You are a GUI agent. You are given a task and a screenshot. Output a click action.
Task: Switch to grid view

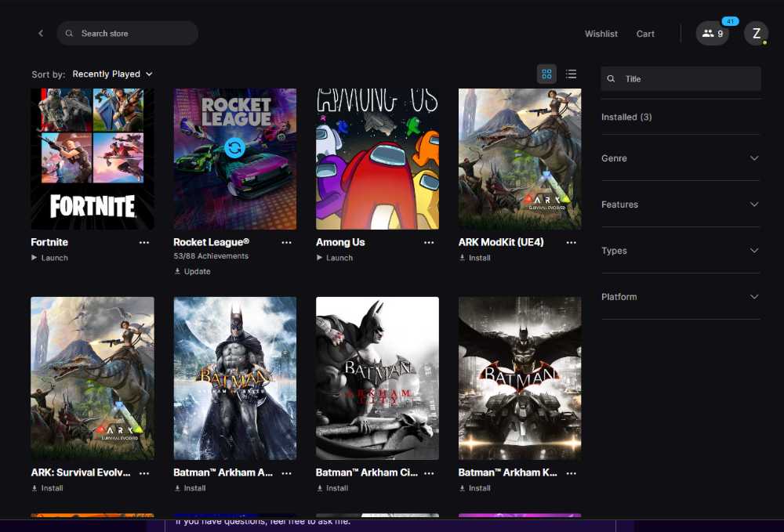click(x=546, y=74)
